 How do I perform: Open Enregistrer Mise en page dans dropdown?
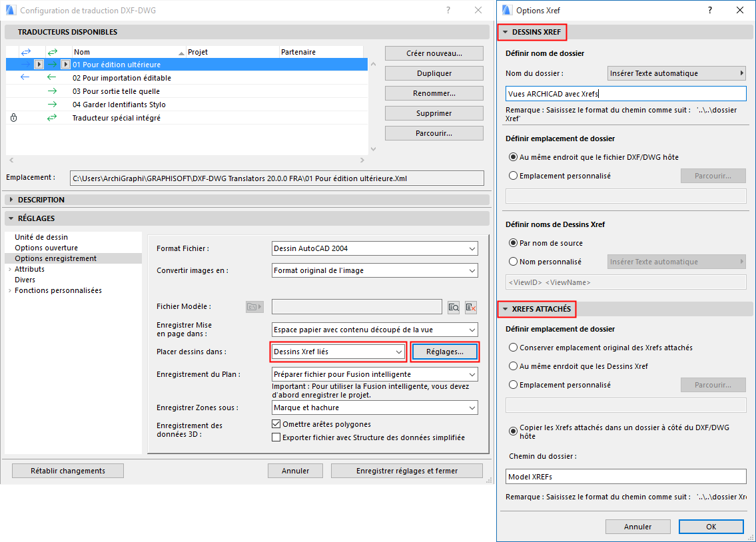click(375, 330)
